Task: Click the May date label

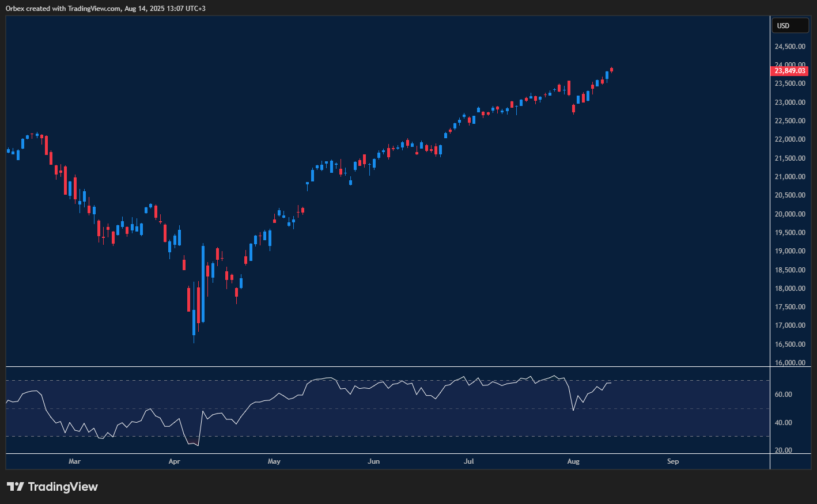Action: (274, 461)
